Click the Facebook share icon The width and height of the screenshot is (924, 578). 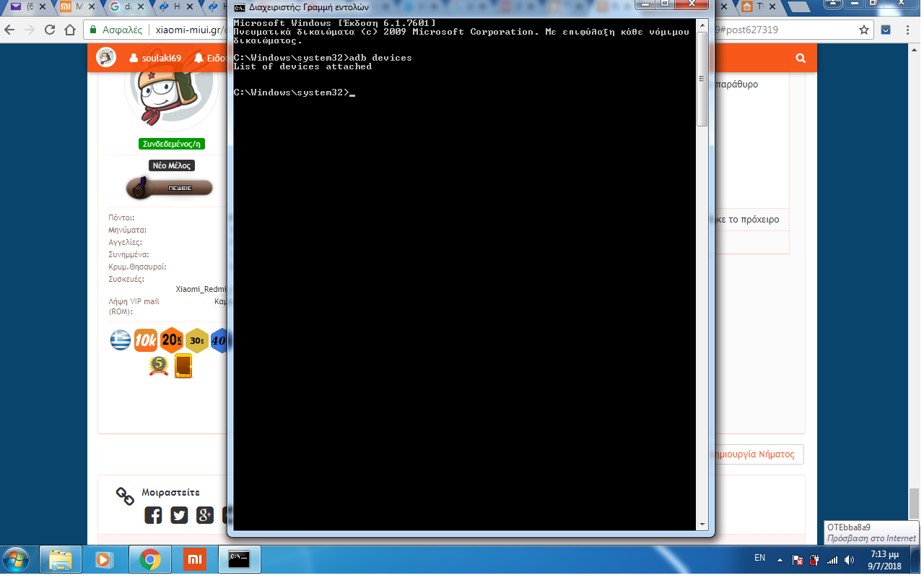(x=153, y=515)
